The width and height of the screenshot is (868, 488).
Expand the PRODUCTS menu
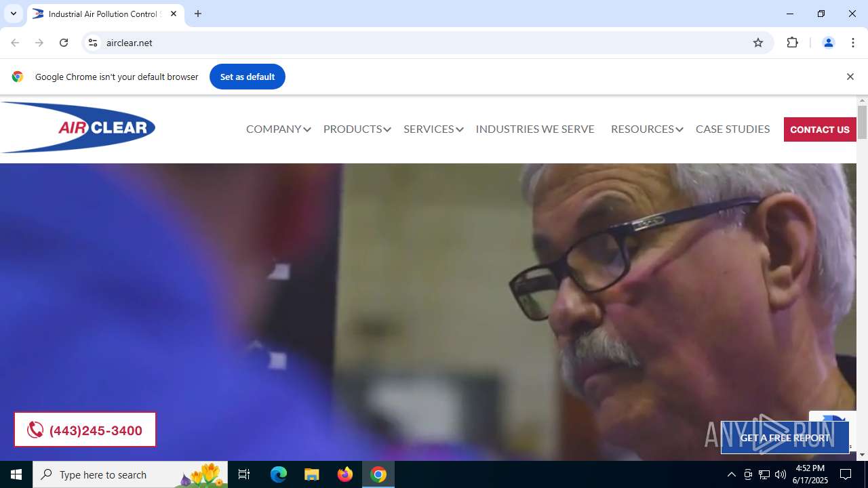click(x=357, y=129)
